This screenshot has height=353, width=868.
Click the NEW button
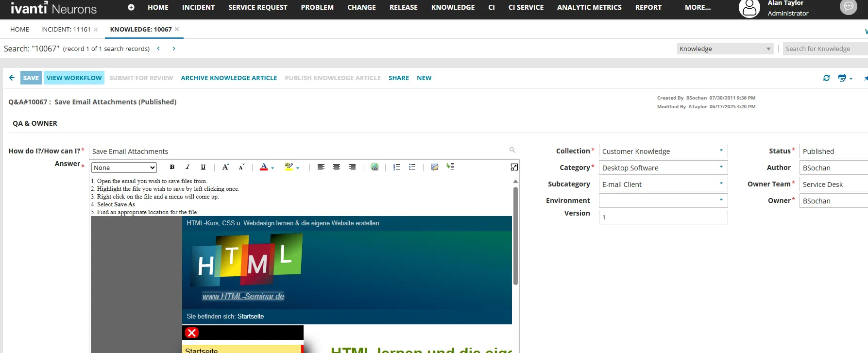pos(424,78)
